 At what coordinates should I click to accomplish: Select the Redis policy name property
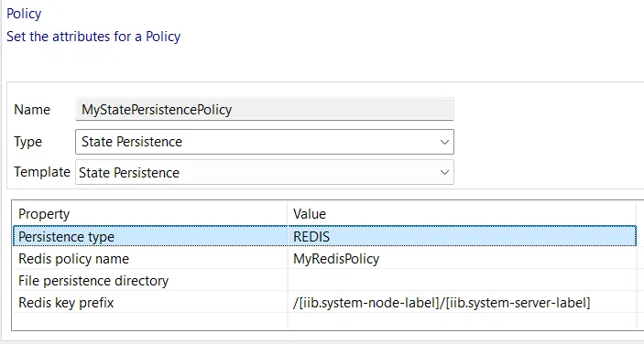pyautogui.click(x=150, y=259)
